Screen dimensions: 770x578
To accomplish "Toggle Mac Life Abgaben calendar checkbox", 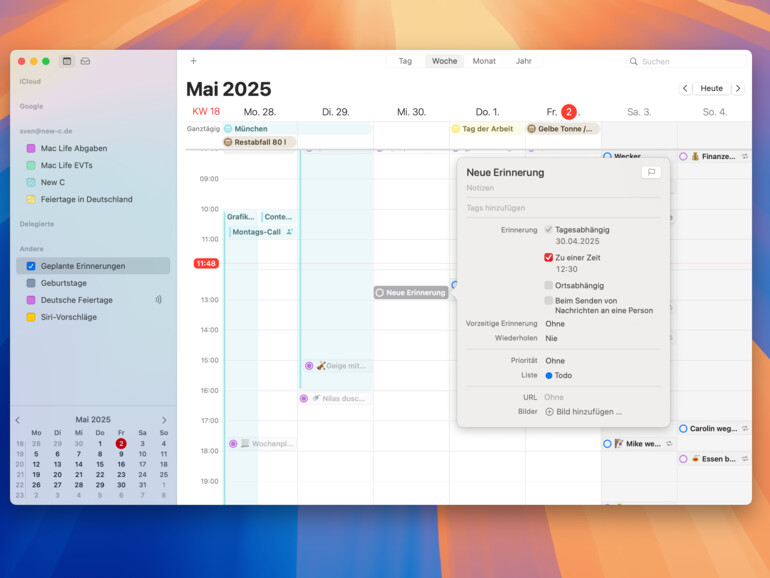I will coord(31,148).
